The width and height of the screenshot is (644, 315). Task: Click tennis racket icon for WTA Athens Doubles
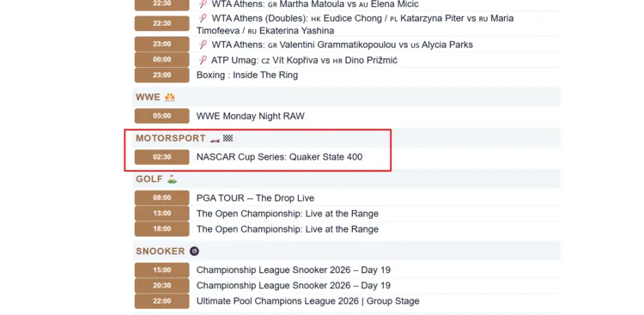click(x=203, y=18)
